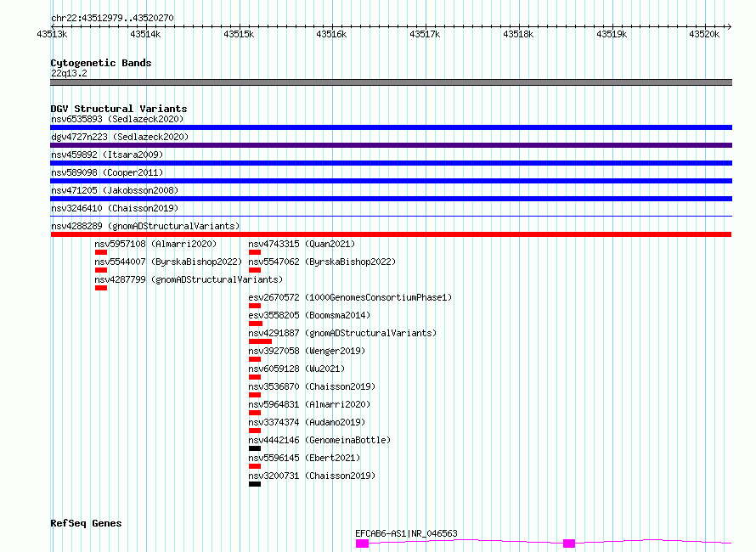Open nsv5547062 (ByrskaBishop2022) label
The height and width of the screenshot is (552, 756).
(x=322, y=262)
